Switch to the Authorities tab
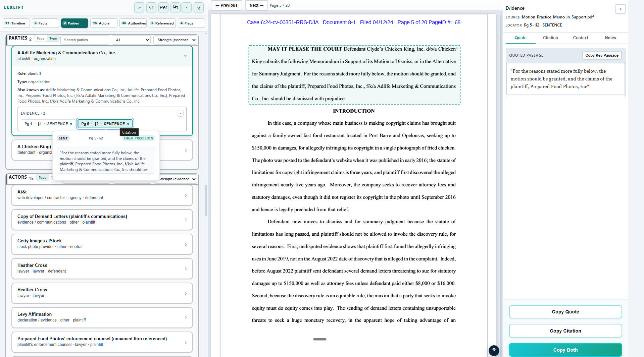Image resolution: width=644 pixels, height=357 pixels. [x=133, y=23]
